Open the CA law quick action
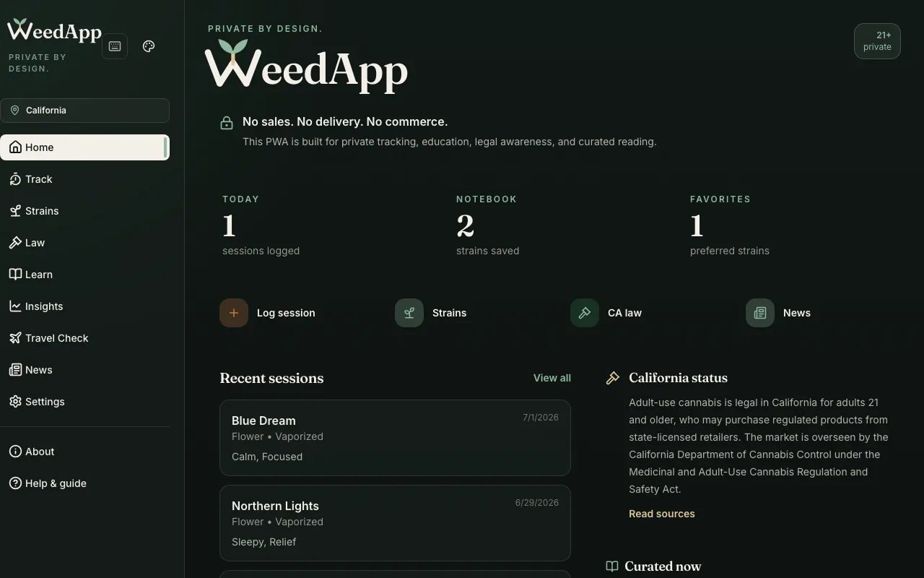924x578 pixels. tap(624, 313)
